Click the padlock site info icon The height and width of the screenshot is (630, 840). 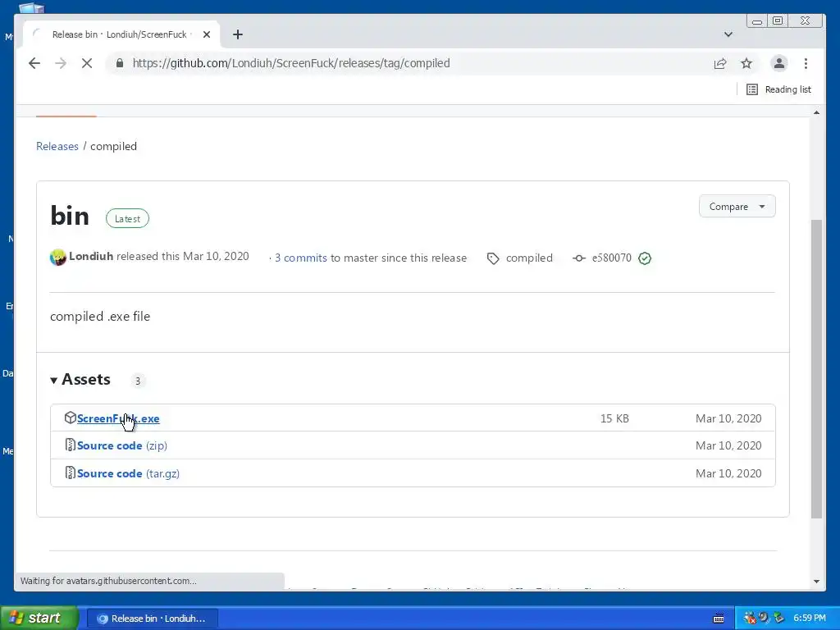pyautogui.click(x=120, y=63)
